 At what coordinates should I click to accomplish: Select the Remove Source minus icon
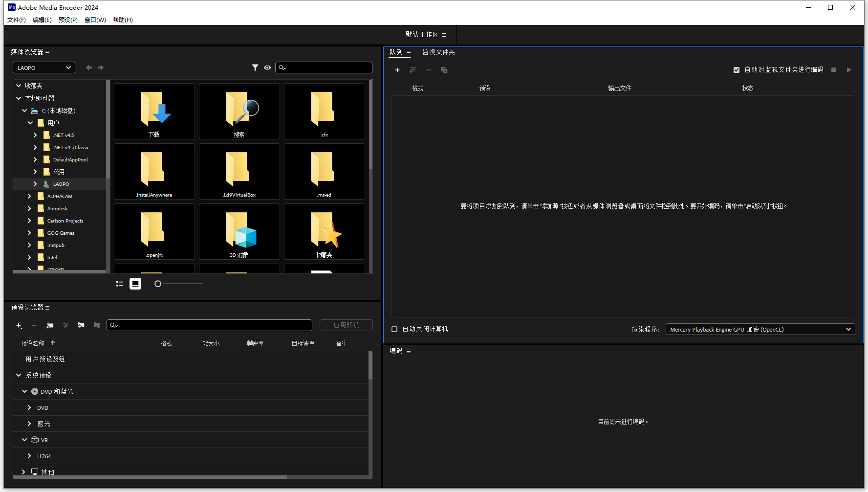pos(429,70)
